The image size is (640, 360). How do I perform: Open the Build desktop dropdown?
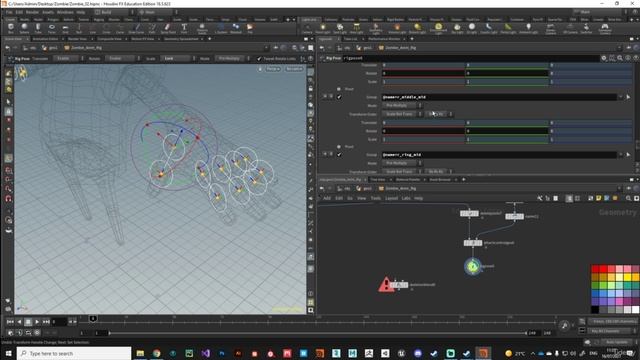114,12
